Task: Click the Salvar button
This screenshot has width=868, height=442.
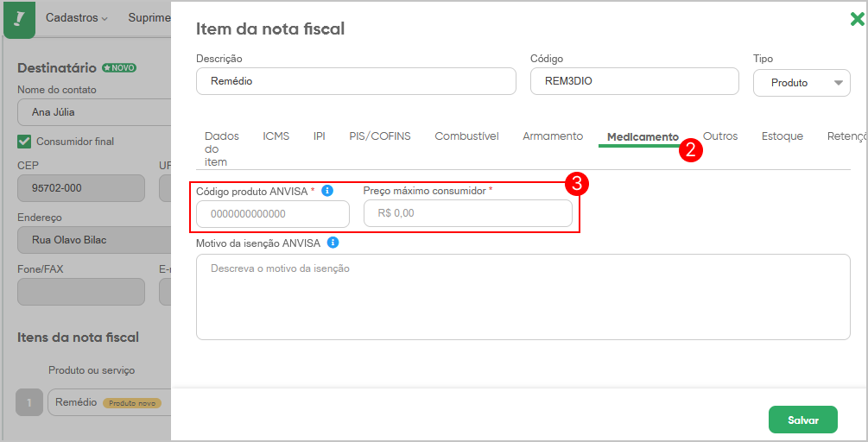Action: pyautogui.click(x=802, y=420)
